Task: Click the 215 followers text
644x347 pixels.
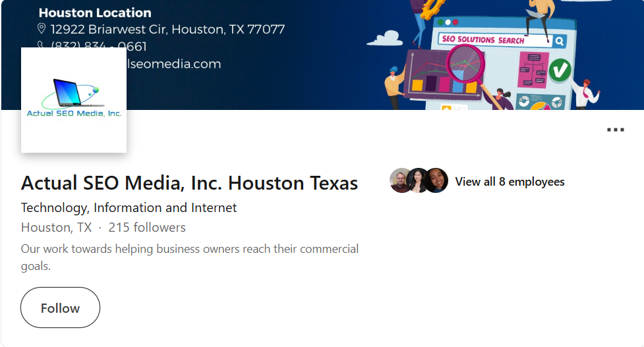Action: click(x=147, y=227)
